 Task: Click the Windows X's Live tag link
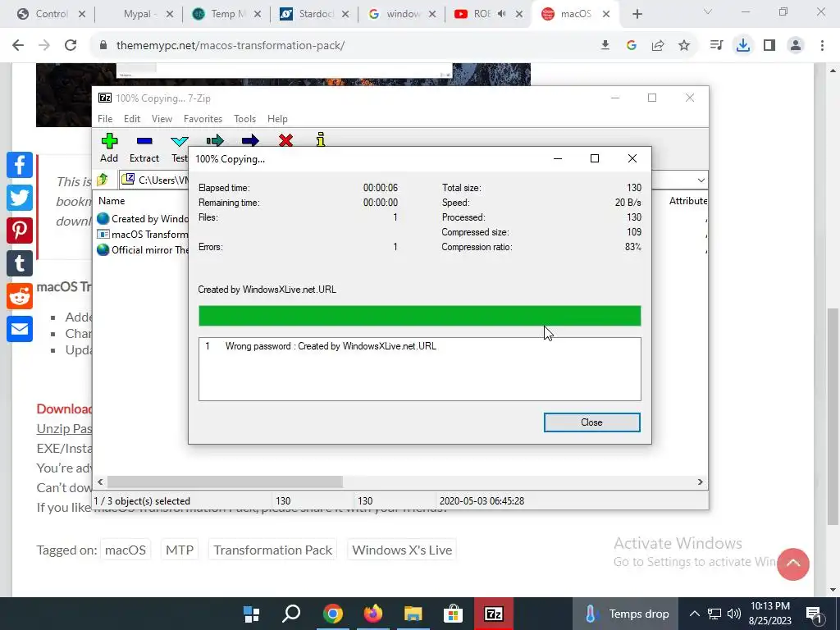(x=402, y=550)
